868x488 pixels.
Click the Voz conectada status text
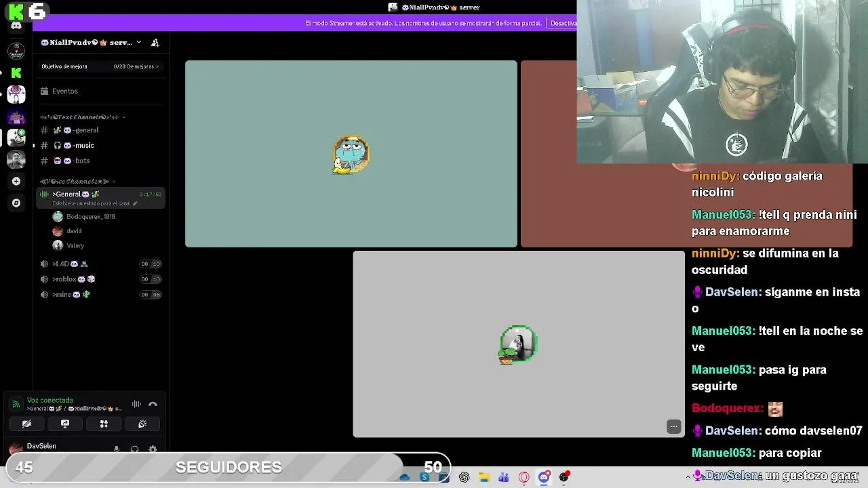click(x=50, y=400)
